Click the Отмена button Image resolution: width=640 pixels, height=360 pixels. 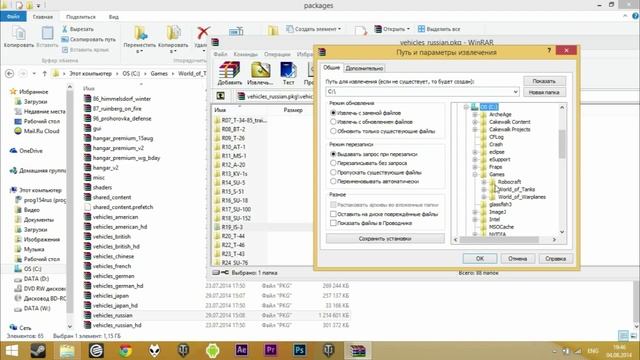point(518,259)
